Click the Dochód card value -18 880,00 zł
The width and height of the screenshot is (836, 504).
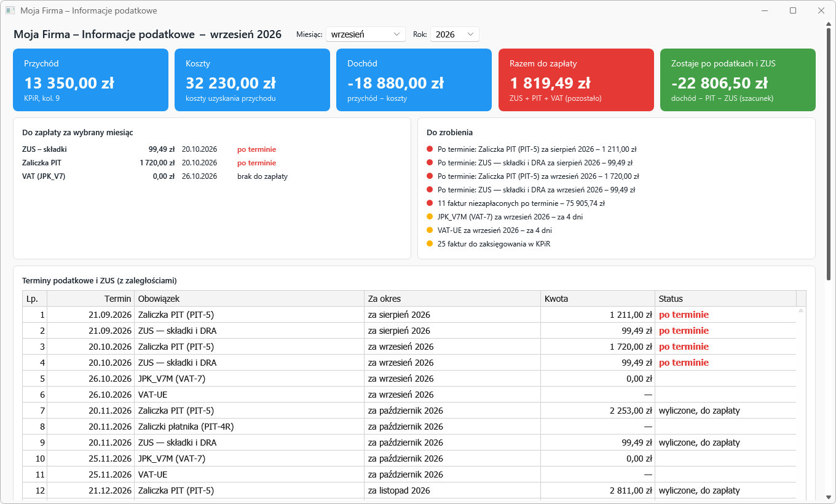395,83
